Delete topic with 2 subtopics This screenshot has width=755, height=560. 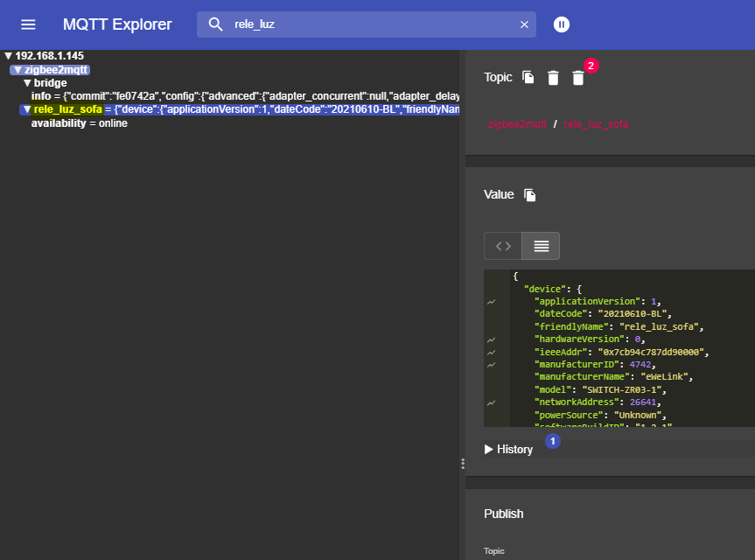coord(578,78)
